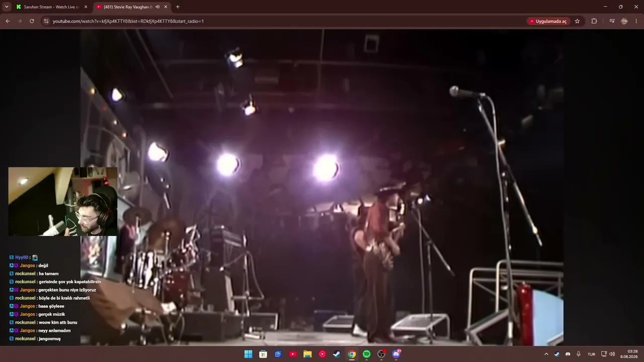Bookmark this page with the star icon
Viewport: 644px width, 362px height.
(577, 21)
